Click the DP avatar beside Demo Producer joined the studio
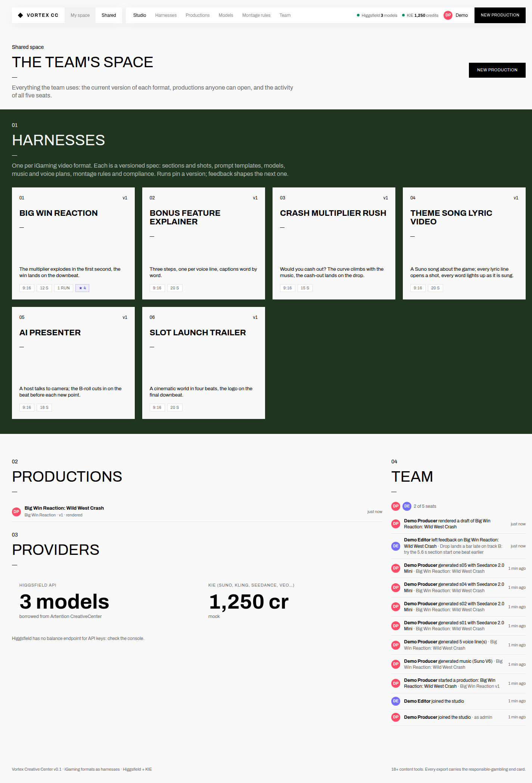Viewport: 532px width, 783px height. pos(396,717)
